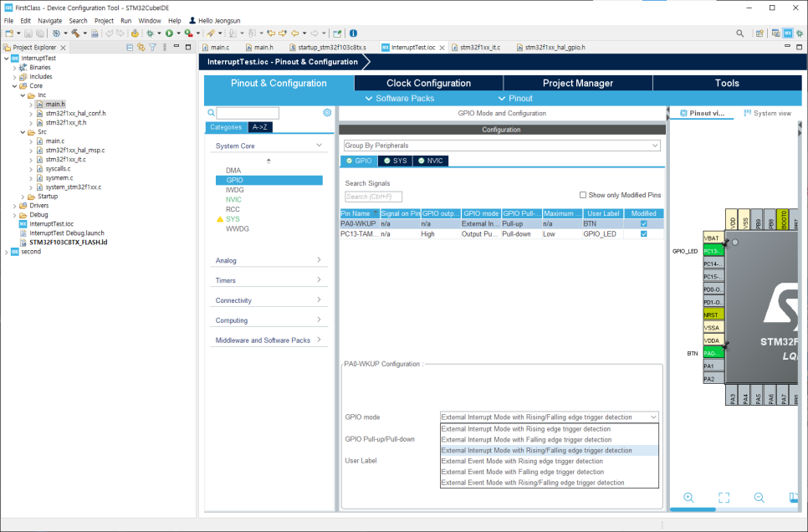Open the Software Packs dropdown

[400, 99]
